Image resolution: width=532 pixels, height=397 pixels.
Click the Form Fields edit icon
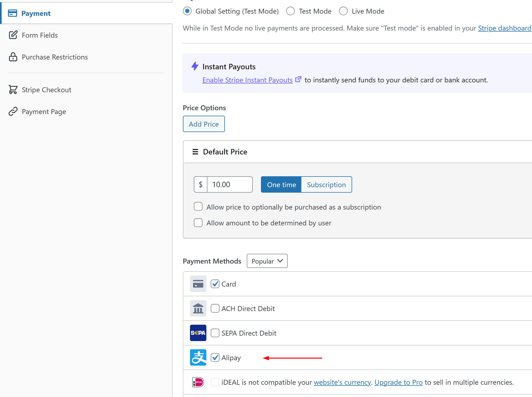[13, 35]
